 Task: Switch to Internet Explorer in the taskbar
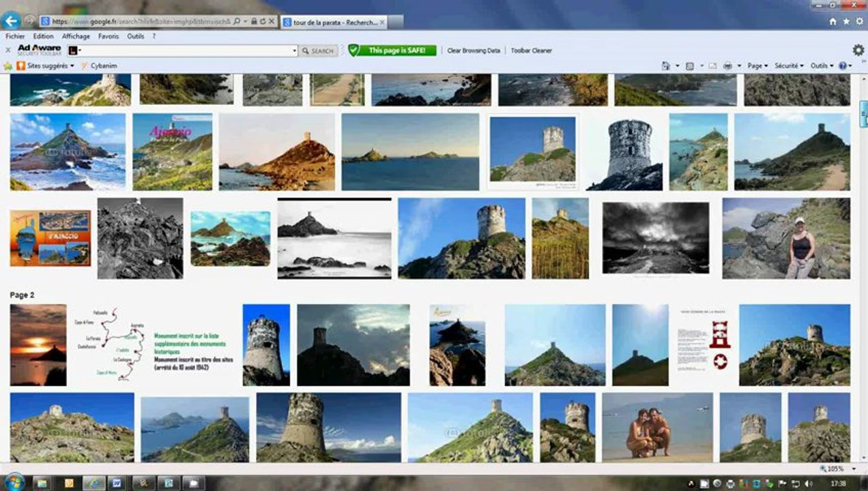[94, 483]
